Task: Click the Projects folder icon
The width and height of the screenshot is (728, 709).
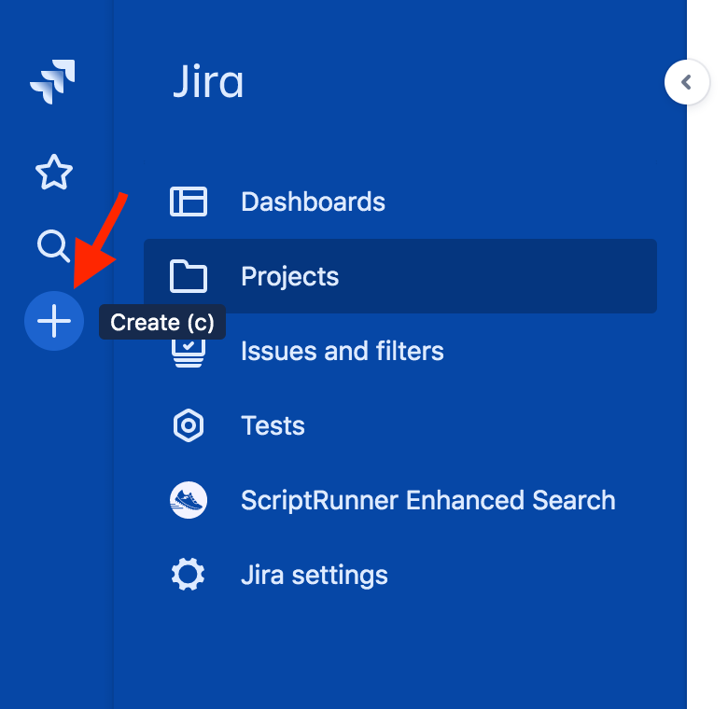Action: coord(189,276)
